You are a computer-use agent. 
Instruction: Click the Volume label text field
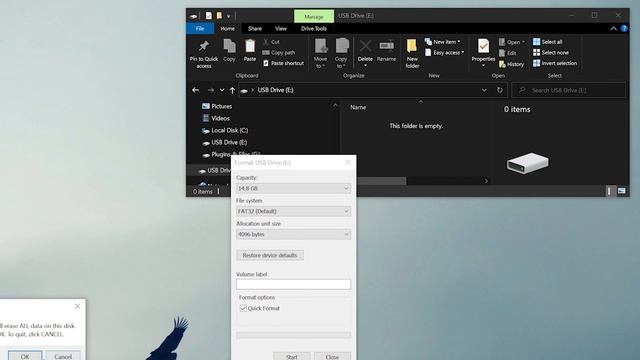coord(293,284)
